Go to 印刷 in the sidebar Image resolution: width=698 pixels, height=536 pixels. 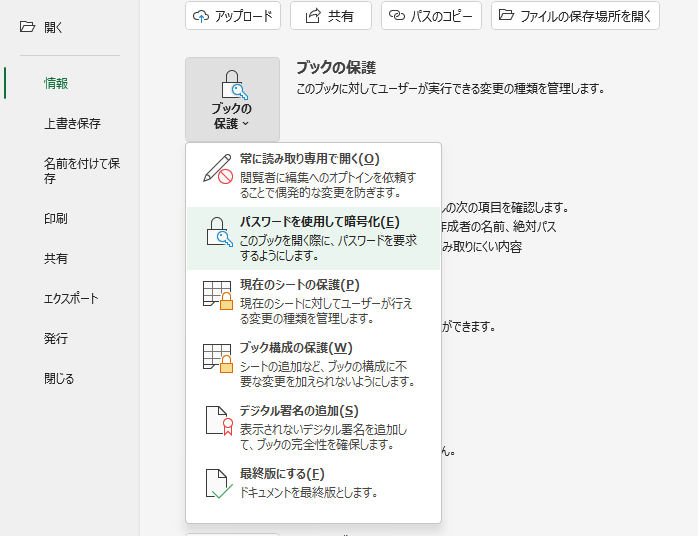[x=56, y=219]
